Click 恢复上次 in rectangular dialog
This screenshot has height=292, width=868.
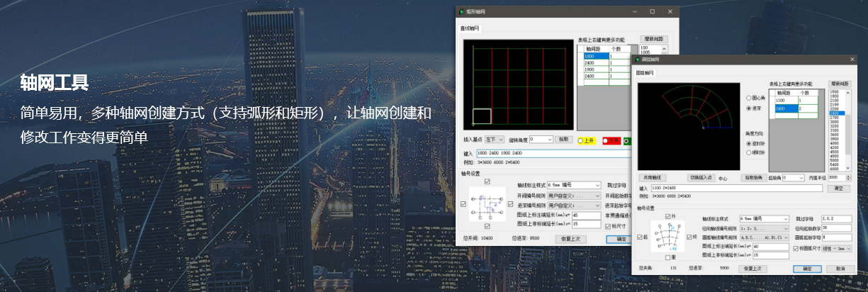coord(570,240)
